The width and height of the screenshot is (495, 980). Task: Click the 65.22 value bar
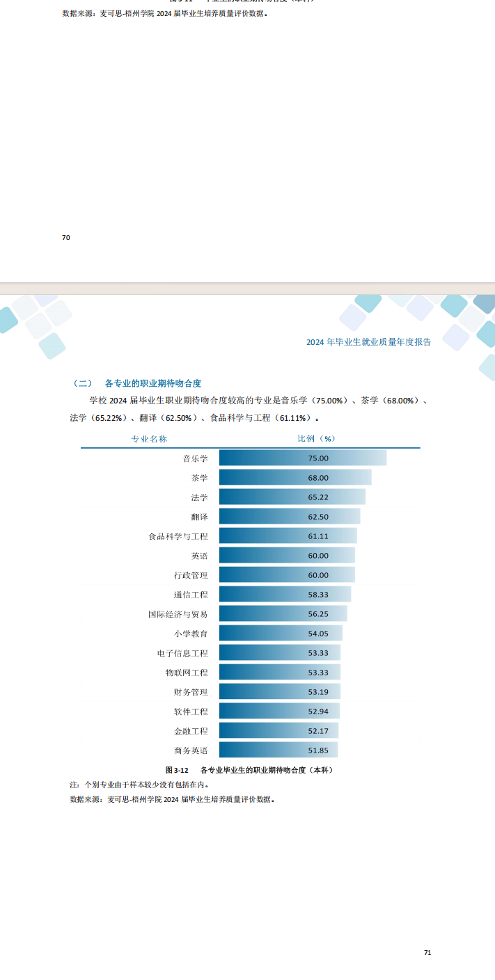292,497
